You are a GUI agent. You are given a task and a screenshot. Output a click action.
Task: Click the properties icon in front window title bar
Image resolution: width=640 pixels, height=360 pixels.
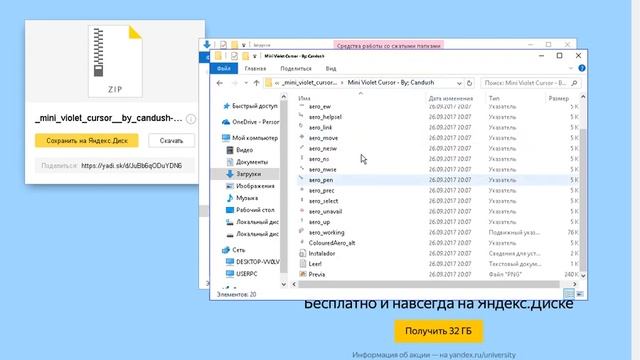[234, 56]
